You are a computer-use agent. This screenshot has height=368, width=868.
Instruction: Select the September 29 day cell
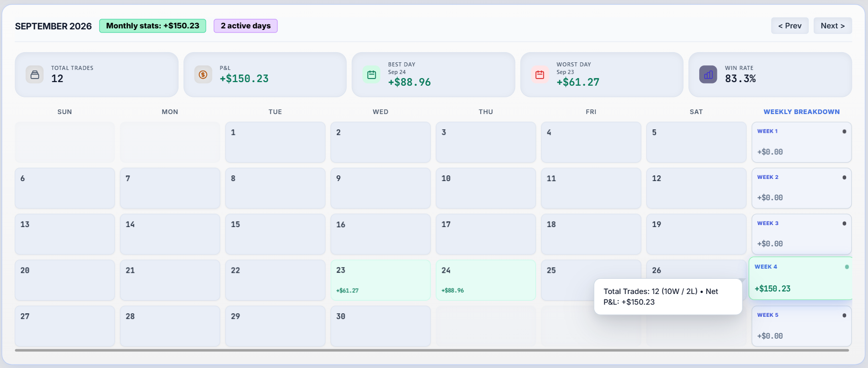pyautogui.click(x=275, y=326)
